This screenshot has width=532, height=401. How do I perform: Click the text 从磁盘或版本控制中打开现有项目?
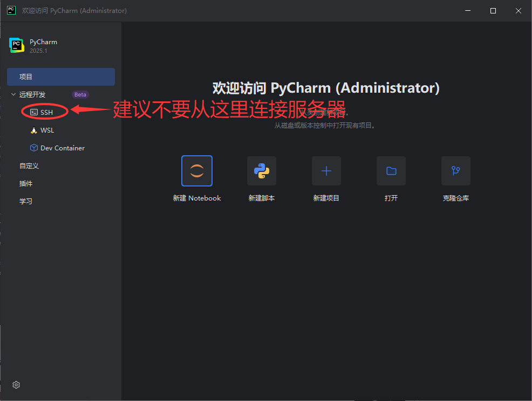325,126
